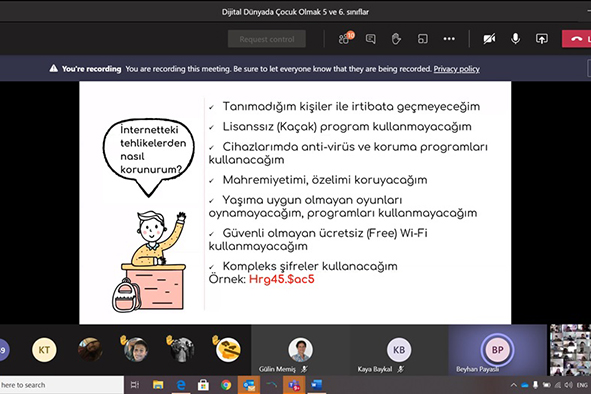The height and width of the screenshot is (394, 591).
Task: Launch Microsoft Edge from the taskbar
Action: point(181,385)
